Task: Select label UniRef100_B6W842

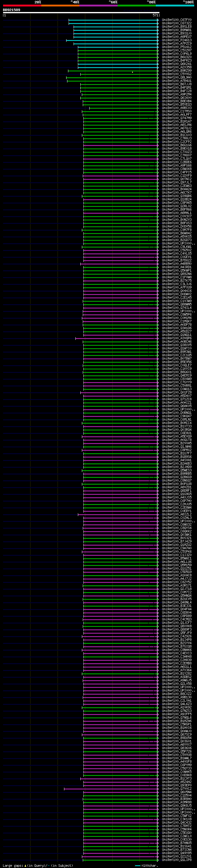Action: pyautogui.click(x=177, y=233)
